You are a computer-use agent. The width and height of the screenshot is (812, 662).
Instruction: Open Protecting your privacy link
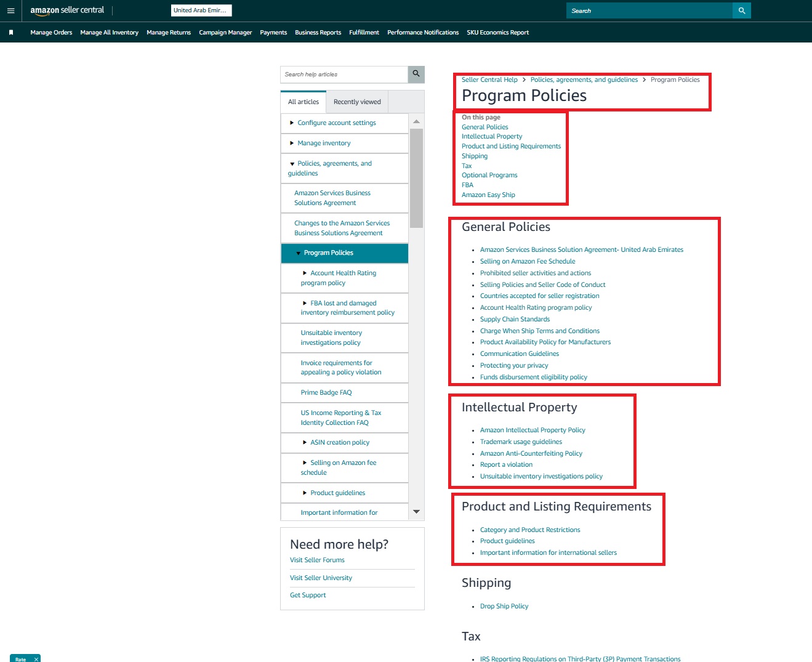click(x=514, y=366)
